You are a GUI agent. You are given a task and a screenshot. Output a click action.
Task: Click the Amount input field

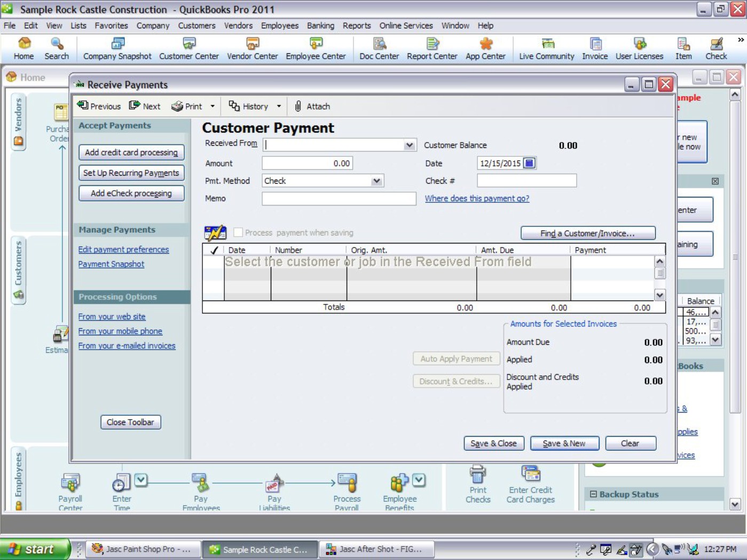click(308, 163)
